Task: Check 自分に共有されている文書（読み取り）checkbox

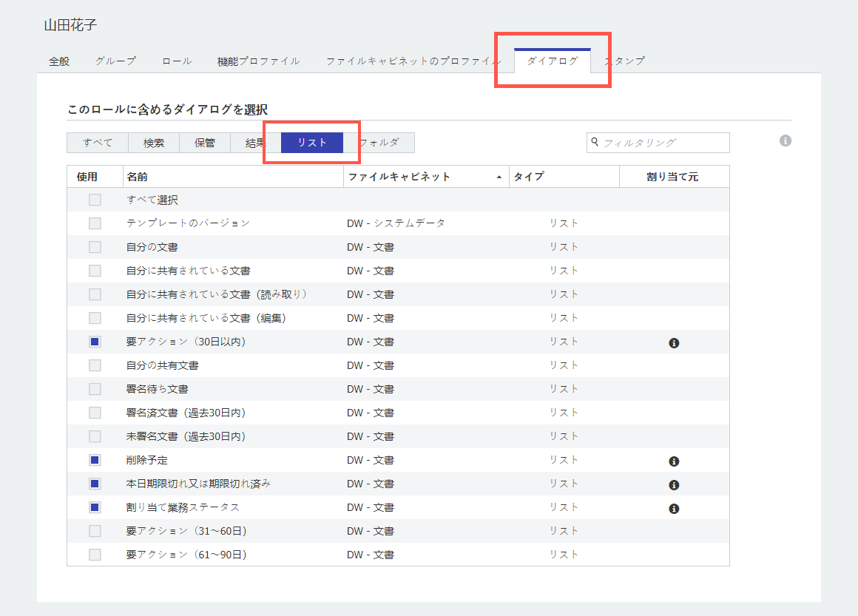Action: [x=95, y=294]
